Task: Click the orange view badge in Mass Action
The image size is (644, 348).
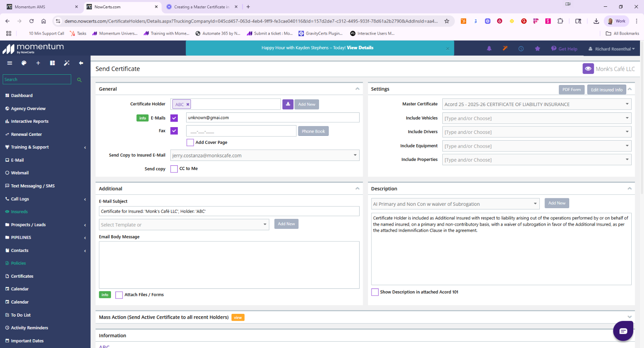Action: [238, 317]
